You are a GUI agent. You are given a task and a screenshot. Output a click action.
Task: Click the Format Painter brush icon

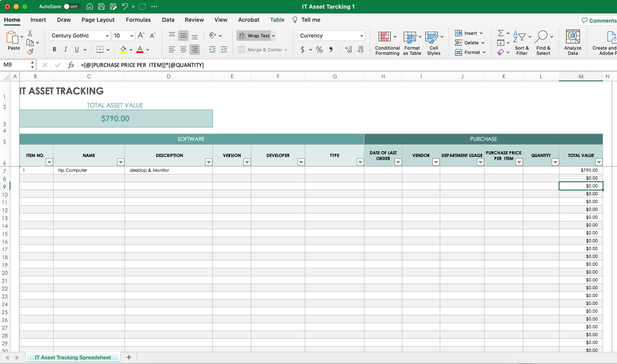click(30, 52)
